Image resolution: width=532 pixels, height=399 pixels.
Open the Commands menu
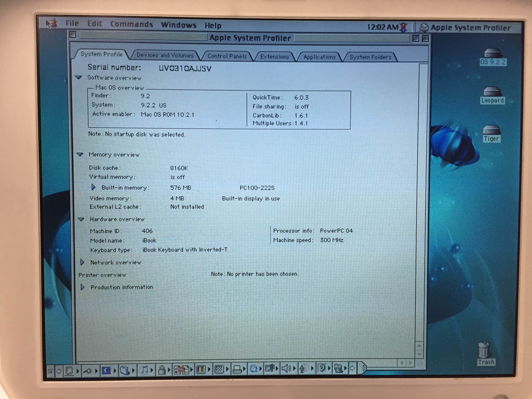[132, 24]
